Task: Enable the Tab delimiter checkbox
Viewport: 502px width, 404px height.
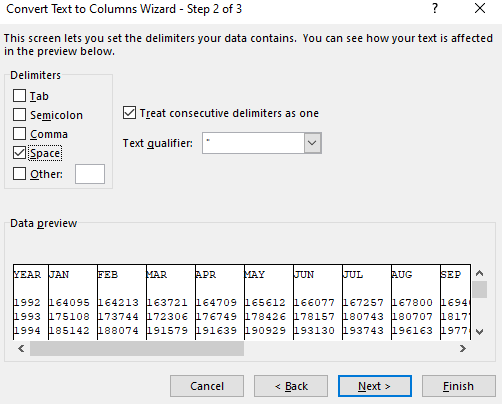Action: 19,96
